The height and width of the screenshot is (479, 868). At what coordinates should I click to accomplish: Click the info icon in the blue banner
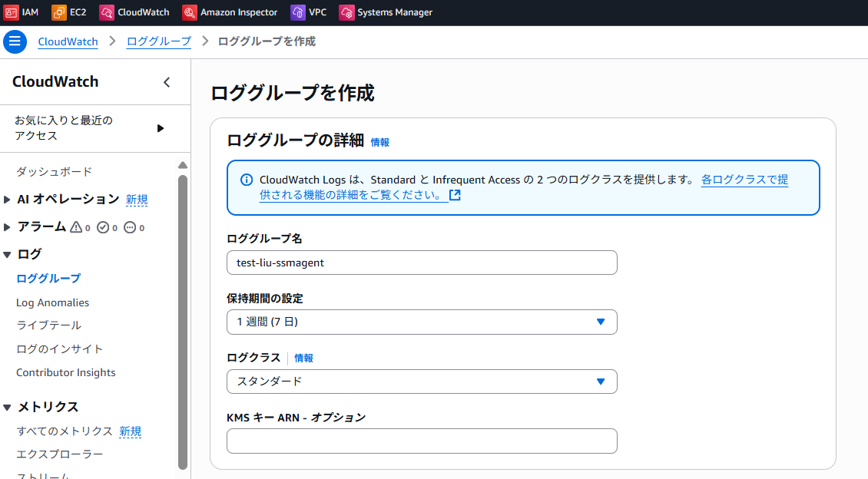coord(246,179)
